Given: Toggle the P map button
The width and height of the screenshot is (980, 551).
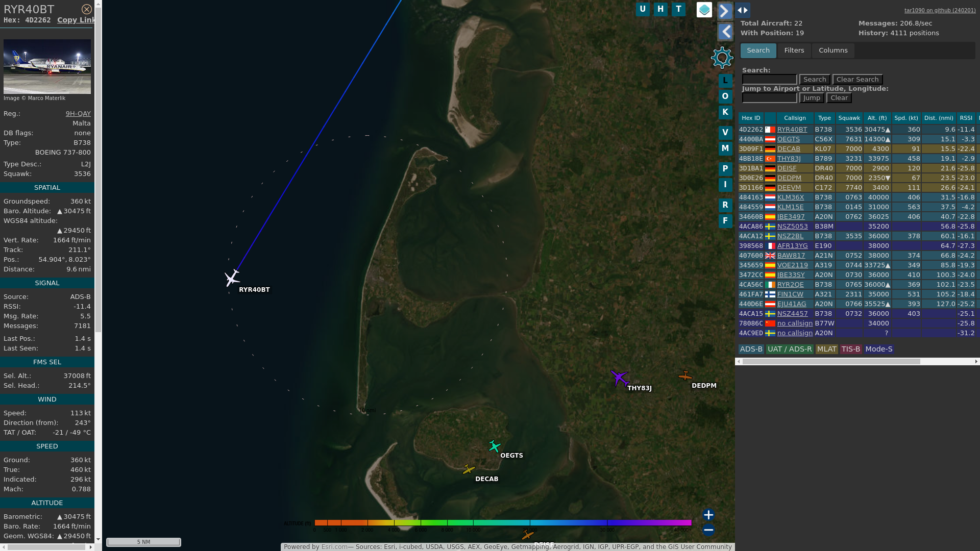Looking at the screenshot, I should point(725,169).
